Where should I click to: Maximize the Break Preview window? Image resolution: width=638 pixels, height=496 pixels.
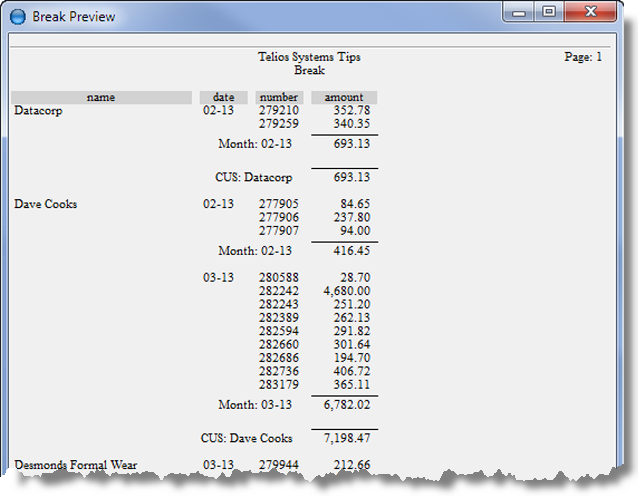pyautogui.click(x=548, y=14)
